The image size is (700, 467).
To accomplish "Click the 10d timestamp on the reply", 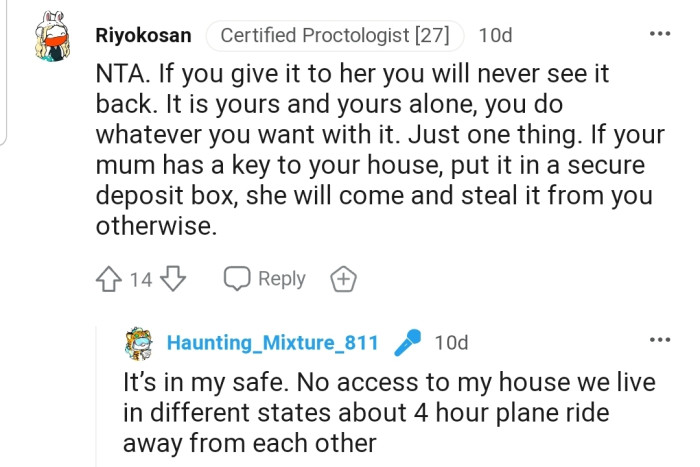I will tap(451, 343).
